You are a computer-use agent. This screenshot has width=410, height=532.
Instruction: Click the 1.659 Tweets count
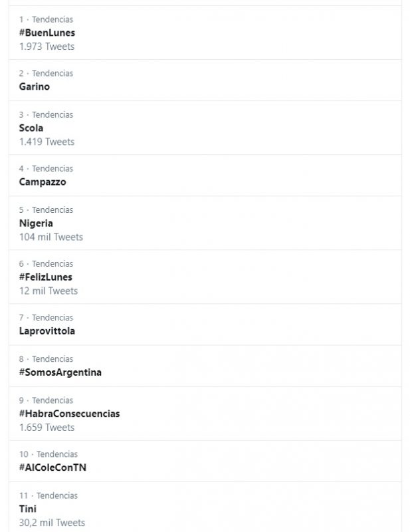(x=47, y=428)
